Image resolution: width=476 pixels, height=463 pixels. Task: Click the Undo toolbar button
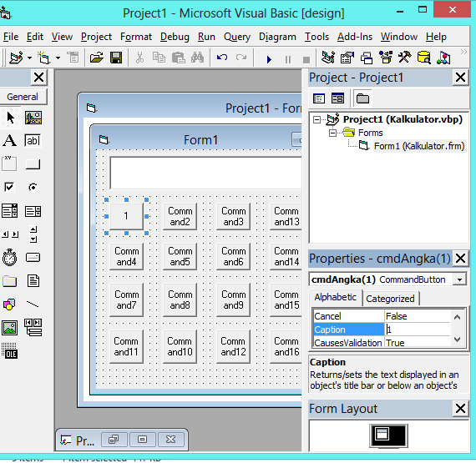click(x=222, y=58)
